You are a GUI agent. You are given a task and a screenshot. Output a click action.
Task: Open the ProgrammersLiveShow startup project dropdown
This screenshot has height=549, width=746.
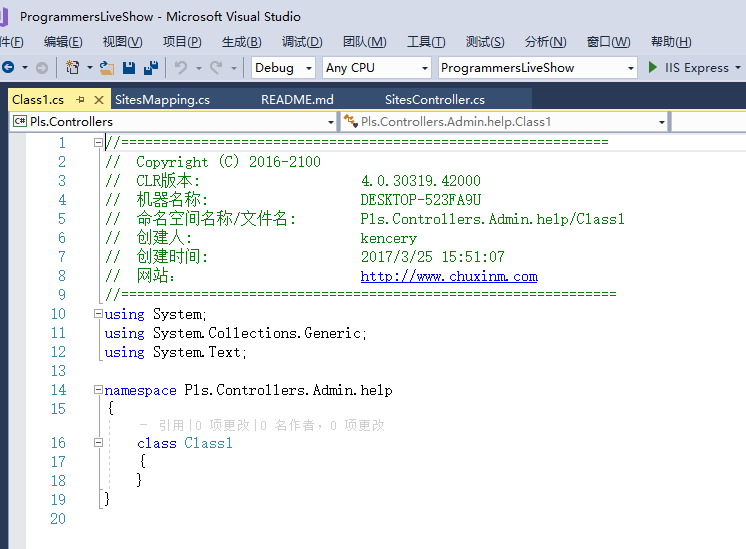pos(536,68)
